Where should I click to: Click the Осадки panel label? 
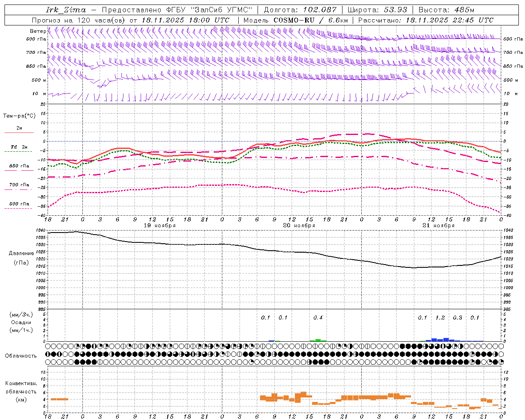(21, 322)
